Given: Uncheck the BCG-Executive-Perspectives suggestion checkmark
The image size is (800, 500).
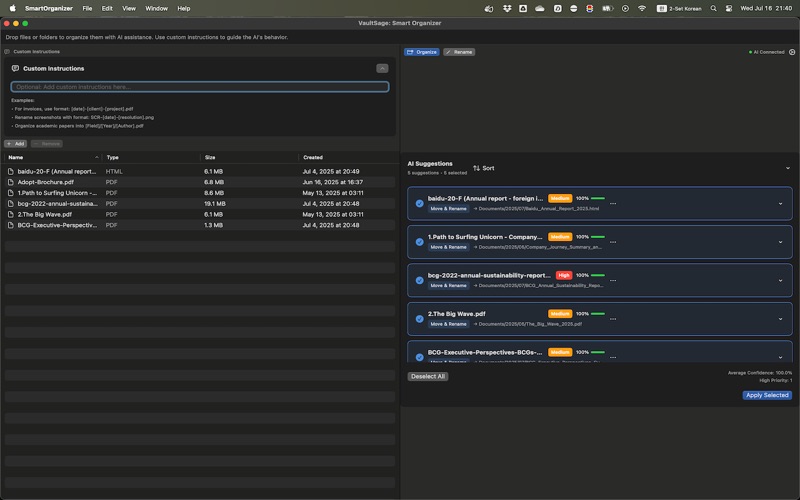Looking at the screenshot, I should (x=419, y=357).
